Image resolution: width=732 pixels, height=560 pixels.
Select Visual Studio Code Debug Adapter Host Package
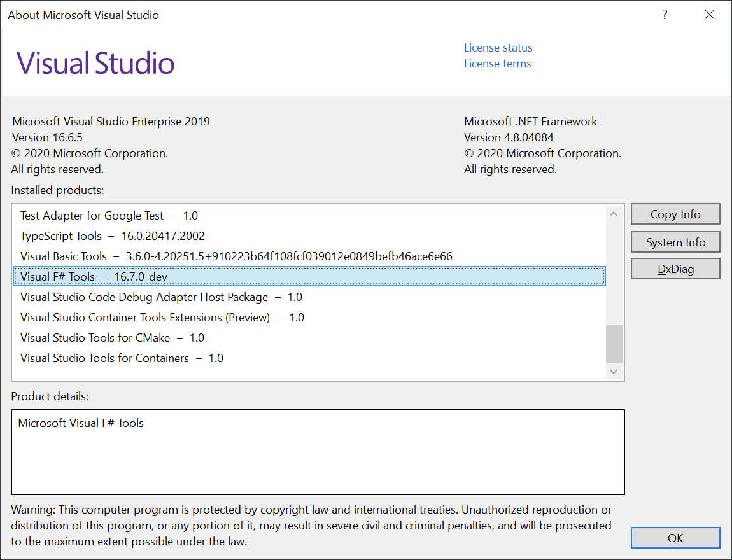tap(309, 297)
